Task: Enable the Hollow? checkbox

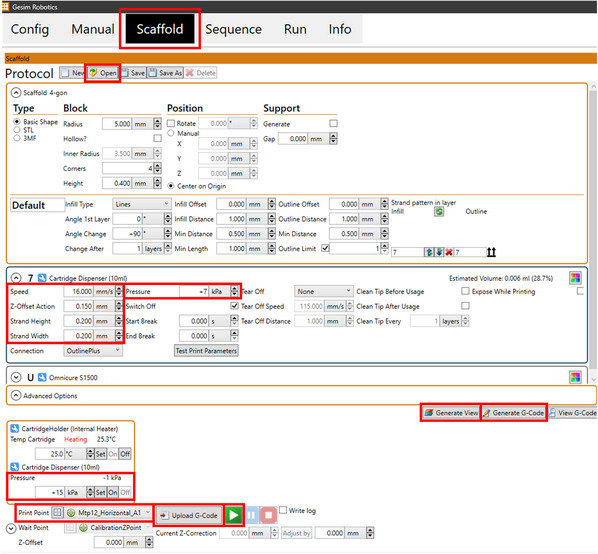Action: (157, 138)
